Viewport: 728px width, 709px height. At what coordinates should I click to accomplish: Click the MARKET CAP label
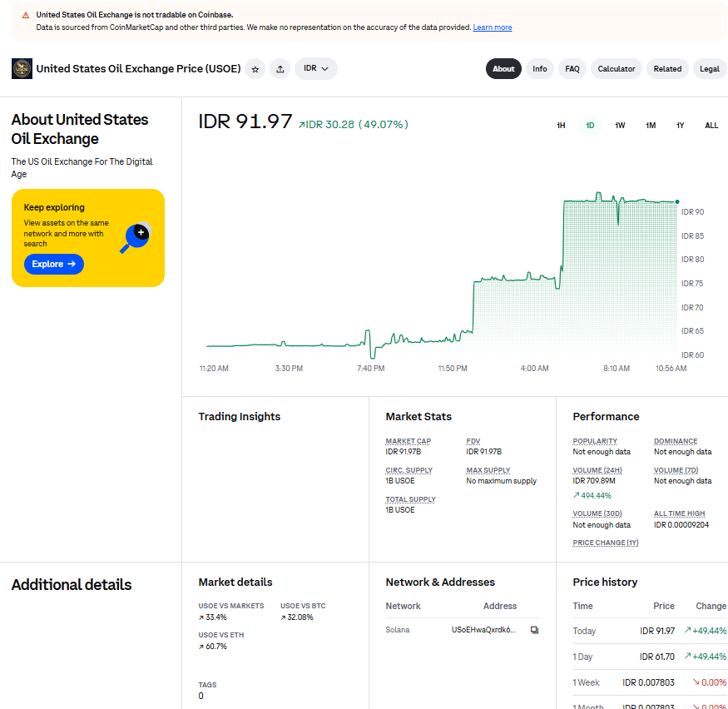coord(409,441)
